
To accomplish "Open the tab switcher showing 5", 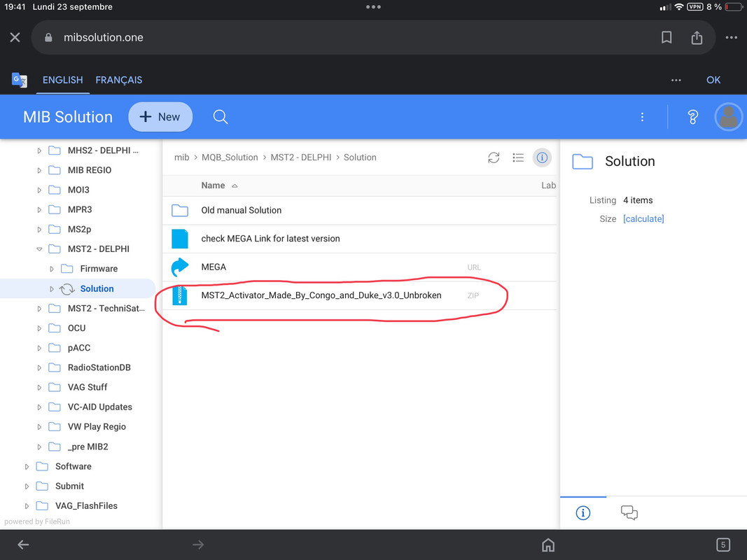I will click(722, 545).
